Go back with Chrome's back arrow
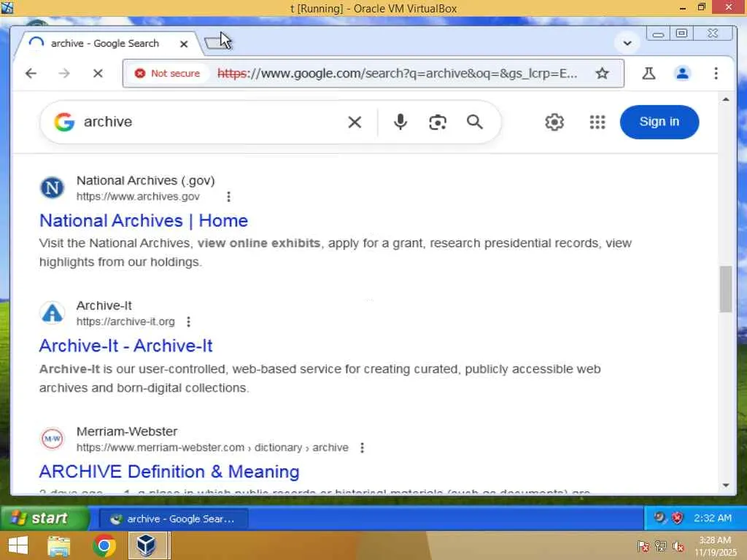 click(31, 74)
